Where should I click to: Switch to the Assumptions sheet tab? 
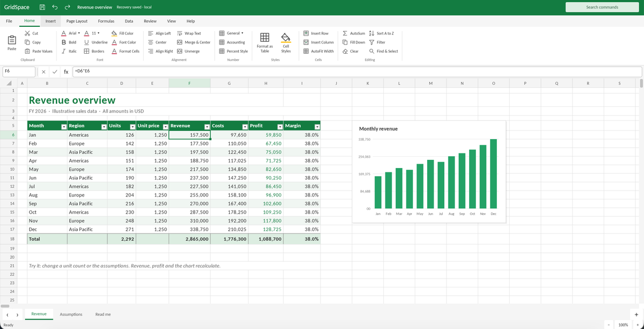click(x=71, y=314)
